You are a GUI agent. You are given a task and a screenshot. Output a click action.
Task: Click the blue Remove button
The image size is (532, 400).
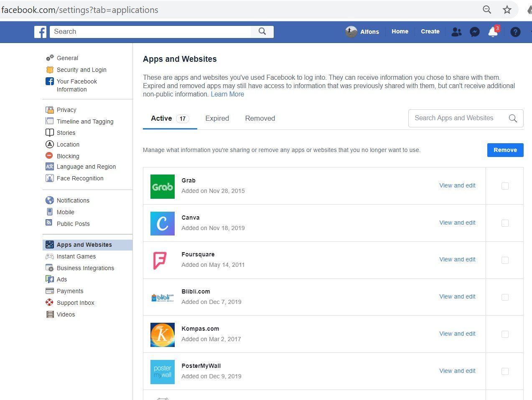505,150
